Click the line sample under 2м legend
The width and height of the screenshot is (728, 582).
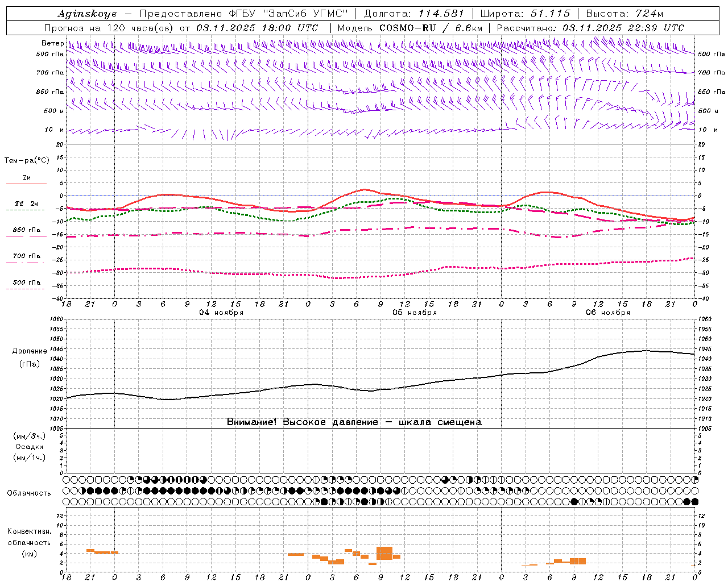(x=26, y=184)
